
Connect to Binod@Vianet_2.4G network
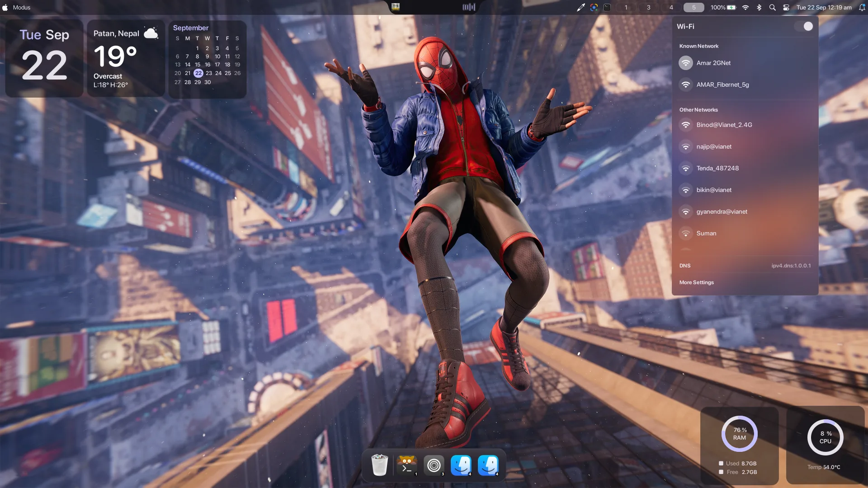tap(745, 125)
